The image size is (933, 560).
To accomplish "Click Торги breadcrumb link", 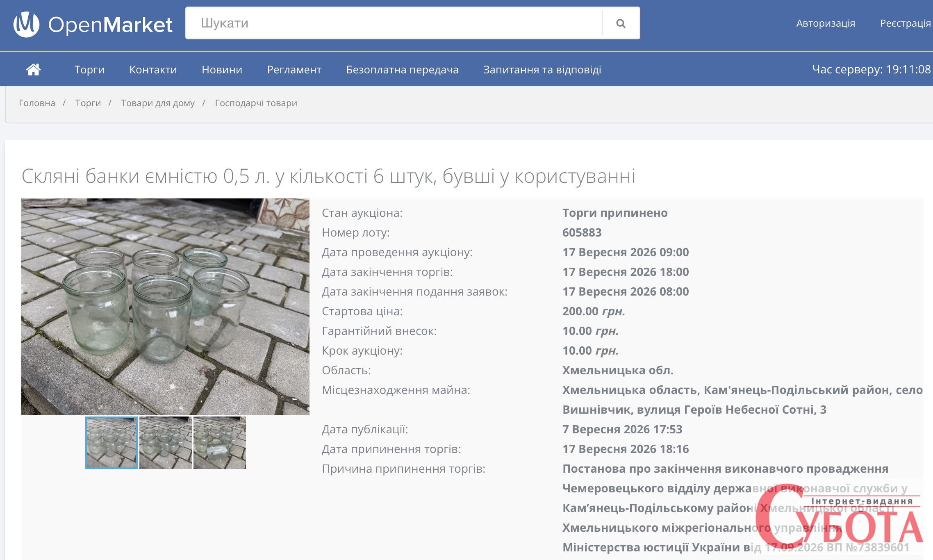I will (x=88, y=103).
